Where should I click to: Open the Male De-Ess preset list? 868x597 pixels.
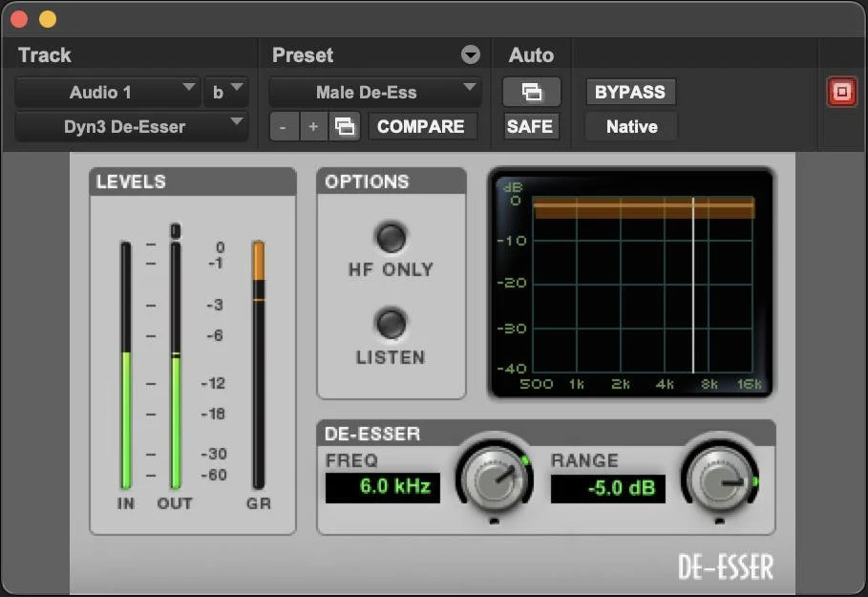tap(374, 92)
